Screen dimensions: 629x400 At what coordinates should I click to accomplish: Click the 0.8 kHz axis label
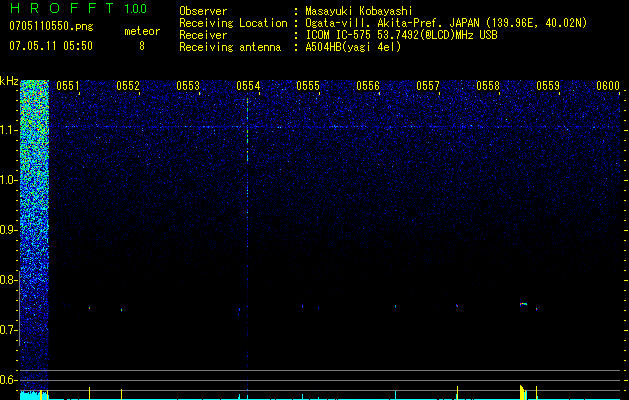[8, 280]
